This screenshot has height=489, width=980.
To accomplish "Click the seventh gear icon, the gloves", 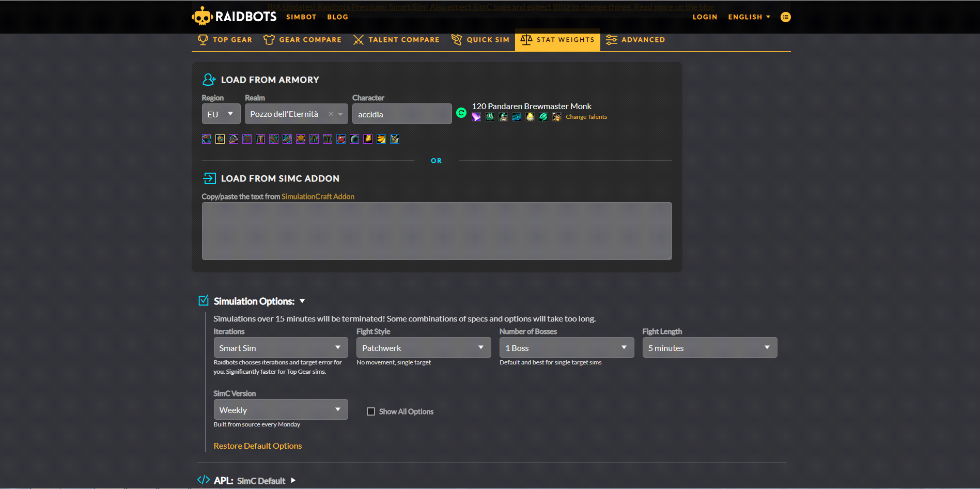I will (x=287, y=139).
